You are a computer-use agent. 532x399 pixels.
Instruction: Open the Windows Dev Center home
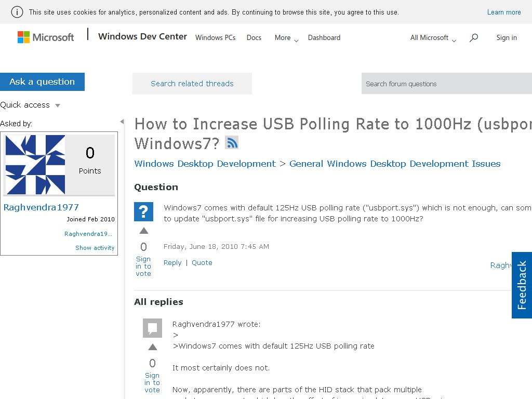(x=142, y=36)
